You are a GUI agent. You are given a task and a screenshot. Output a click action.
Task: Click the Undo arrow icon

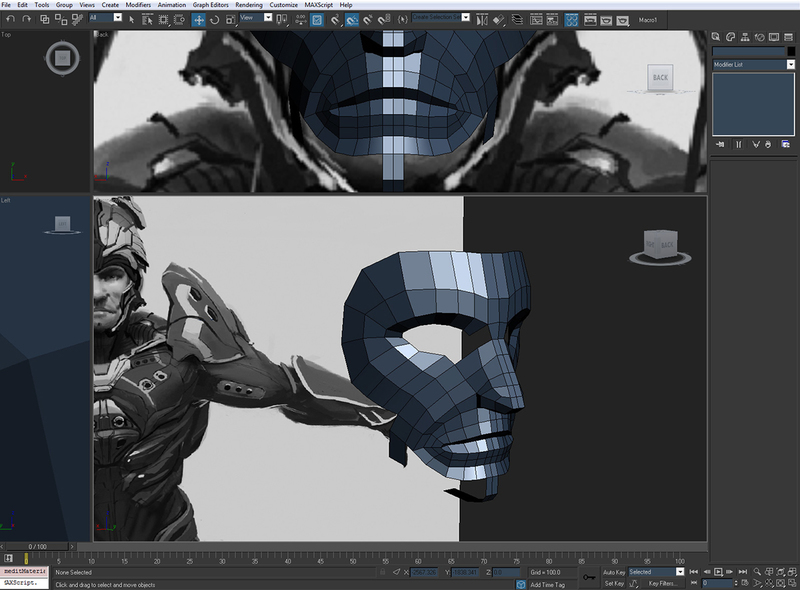pyautogui.click(x=11, y=19)
